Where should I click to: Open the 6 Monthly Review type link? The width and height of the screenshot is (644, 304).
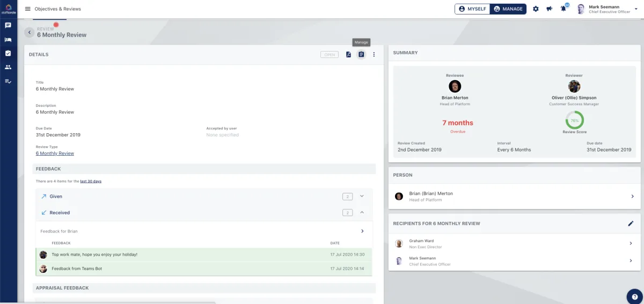click(x=55, y=154)
